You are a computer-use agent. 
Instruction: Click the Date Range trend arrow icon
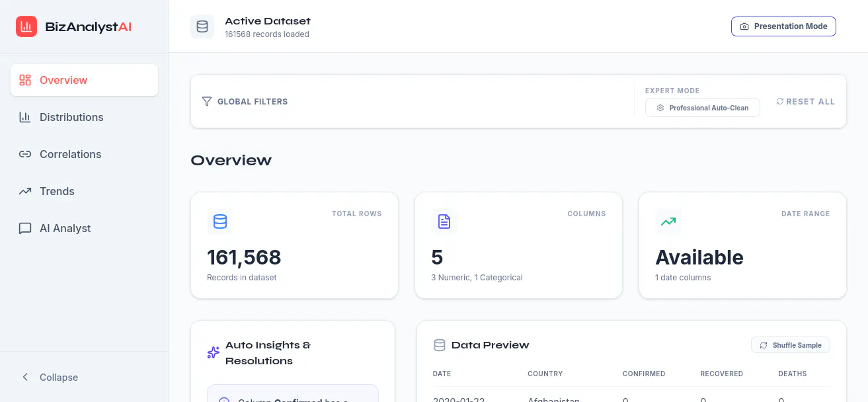coord(668,221)
